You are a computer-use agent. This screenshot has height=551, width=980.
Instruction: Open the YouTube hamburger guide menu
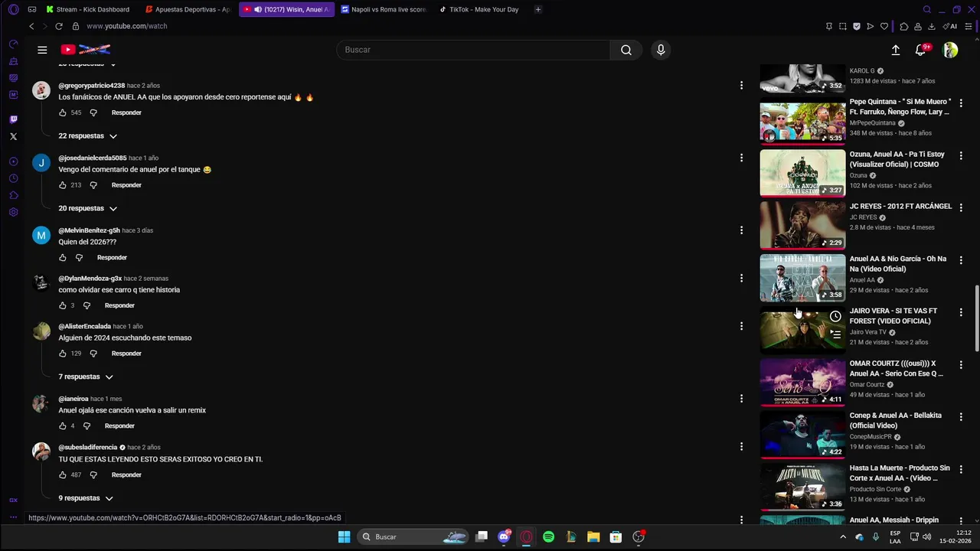42,50
